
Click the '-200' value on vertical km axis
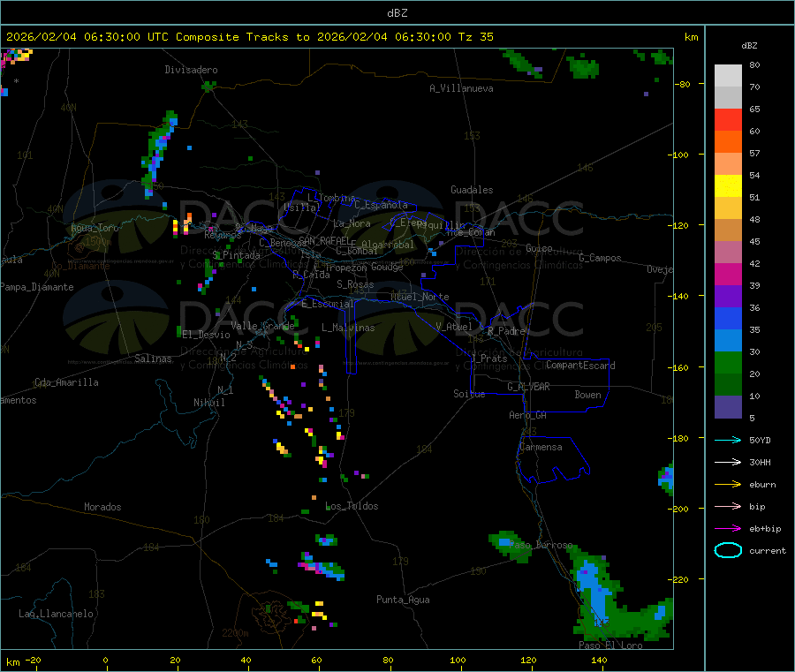click(678, 509)
